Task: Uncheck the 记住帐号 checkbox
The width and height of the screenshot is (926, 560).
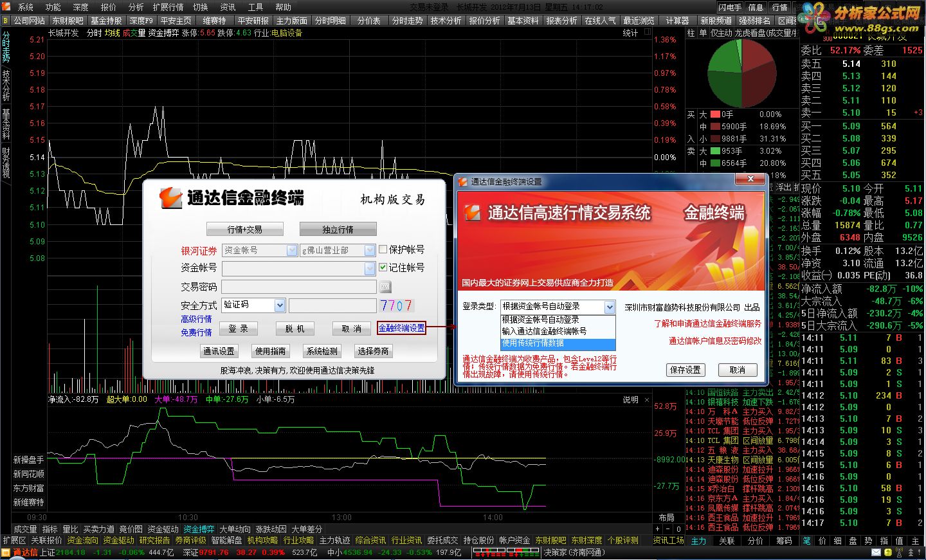Action: (383, 267)
